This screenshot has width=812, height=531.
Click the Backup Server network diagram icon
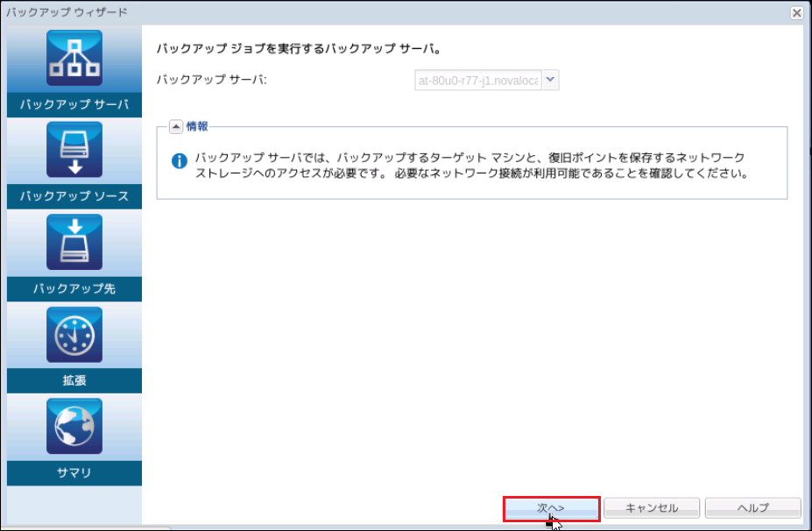click(74, 58)
